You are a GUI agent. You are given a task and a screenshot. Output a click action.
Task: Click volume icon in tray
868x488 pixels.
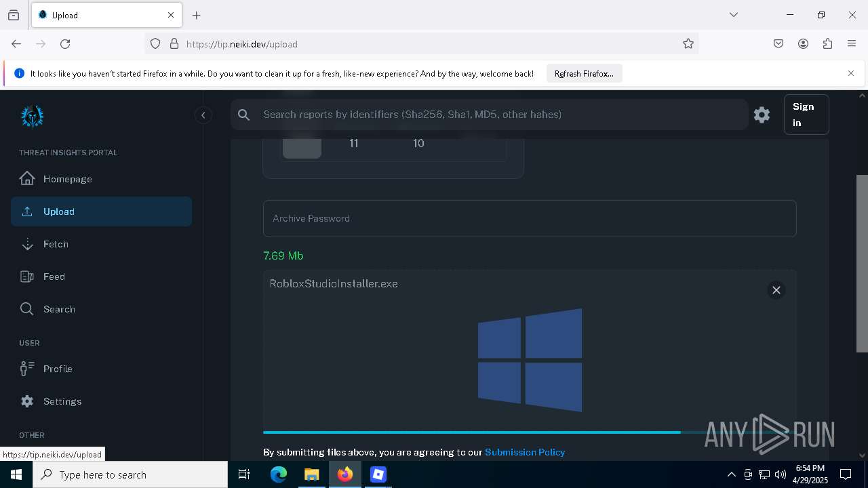click(x=781, y=474)
